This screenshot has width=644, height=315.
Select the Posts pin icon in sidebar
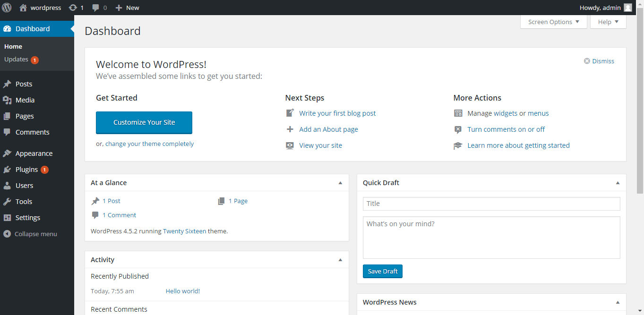(8, 84)
